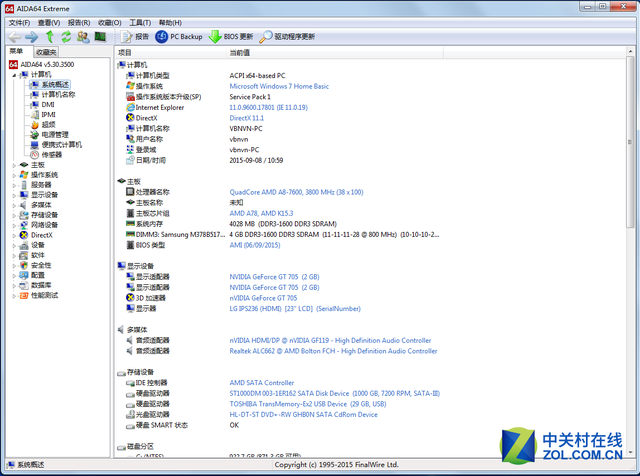
Task: Launch PC Backup from toolbar
Action: click(179, 37)
